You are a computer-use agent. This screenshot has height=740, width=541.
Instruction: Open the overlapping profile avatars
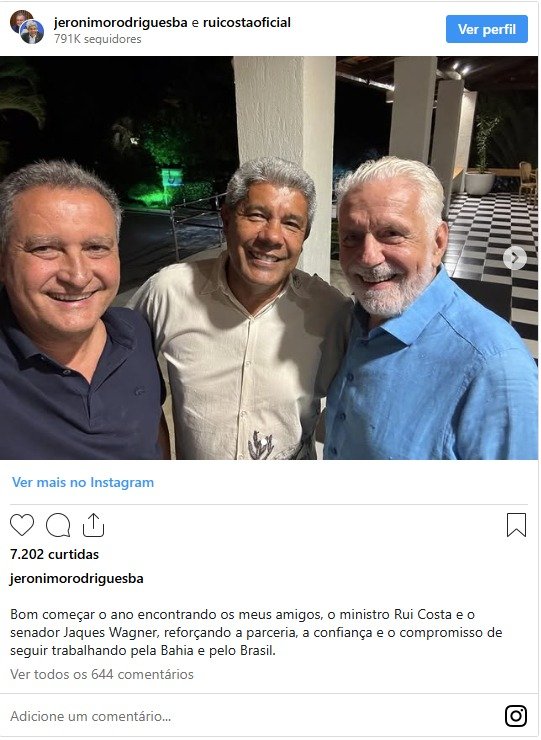pos(27,27)
